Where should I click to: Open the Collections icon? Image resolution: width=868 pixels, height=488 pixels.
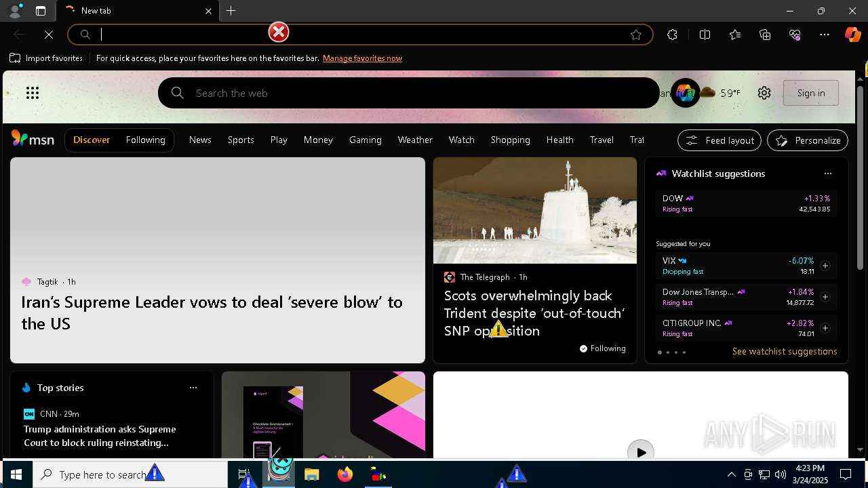click(x=765, y=35)
